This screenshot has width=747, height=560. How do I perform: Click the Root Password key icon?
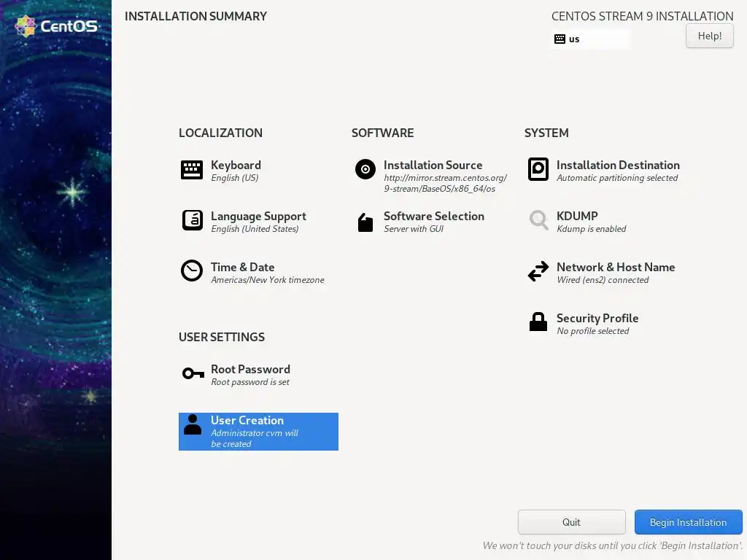(193, 373)
